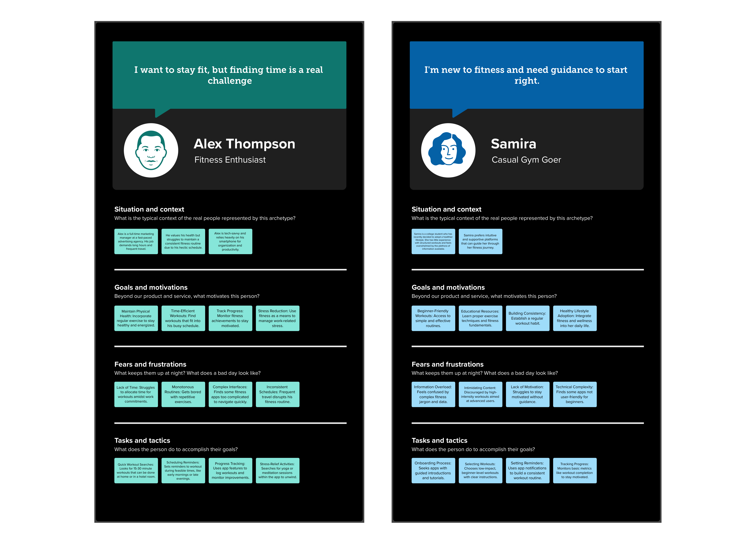Click the Casual Gym Goer subtitle
Screen dimensions: 756x544
tap(526, 160)
